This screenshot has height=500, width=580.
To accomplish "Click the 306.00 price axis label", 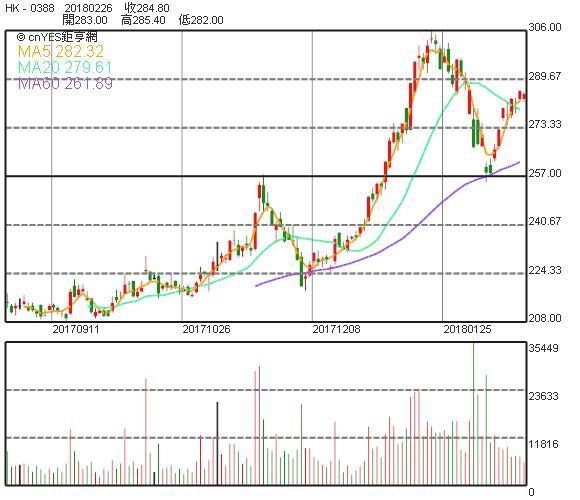I will tap(545, 27).
